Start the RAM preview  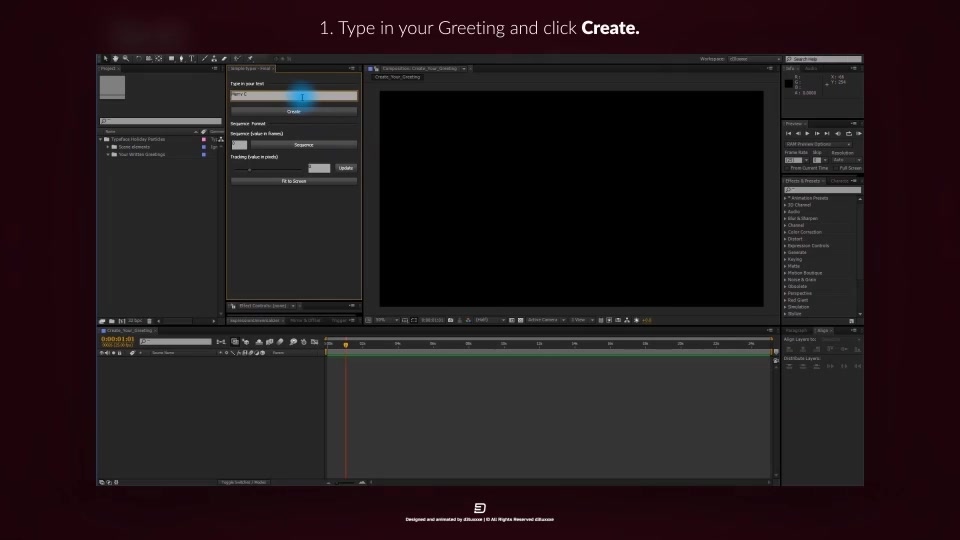tap(859, 133)
